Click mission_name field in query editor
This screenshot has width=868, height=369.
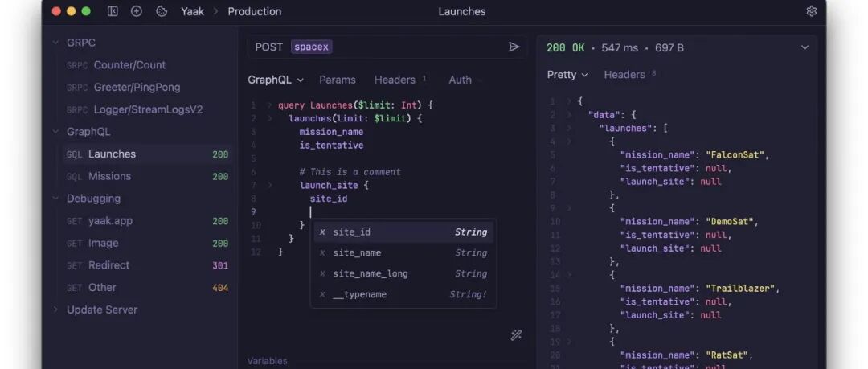pos(331,132)
